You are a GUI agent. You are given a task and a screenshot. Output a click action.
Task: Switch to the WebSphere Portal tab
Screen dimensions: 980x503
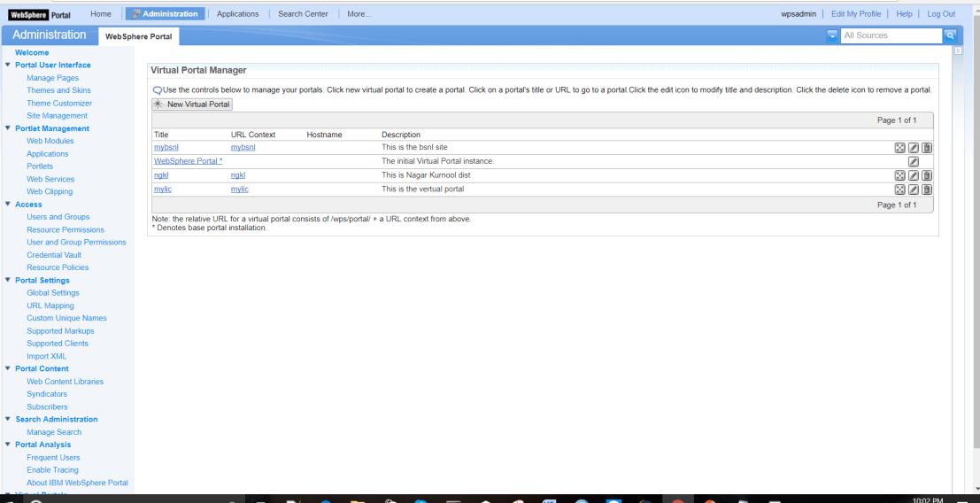coord(139,36)
